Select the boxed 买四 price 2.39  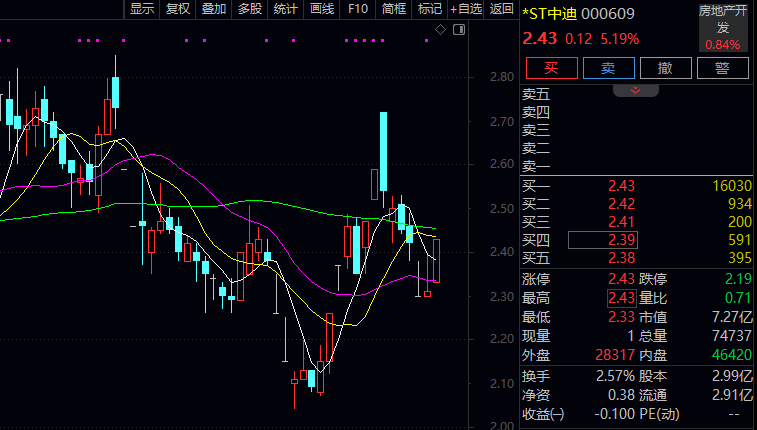[x=603, y=240]
